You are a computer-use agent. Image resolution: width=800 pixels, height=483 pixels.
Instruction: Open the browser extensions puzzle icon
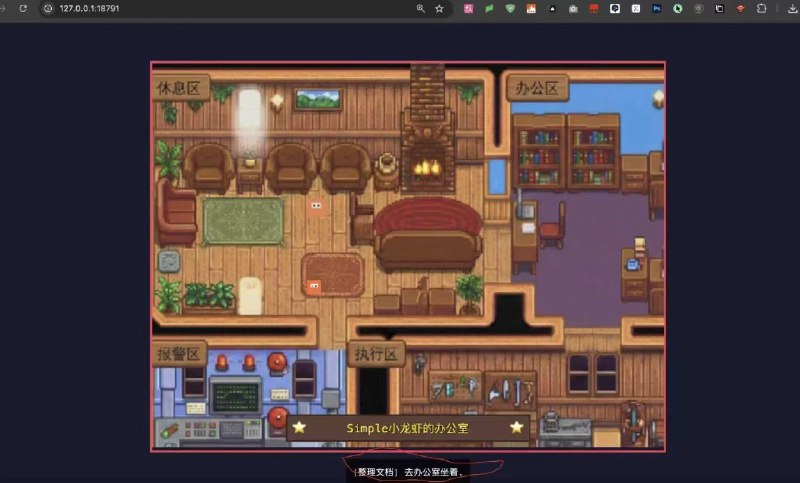(762, 8)
